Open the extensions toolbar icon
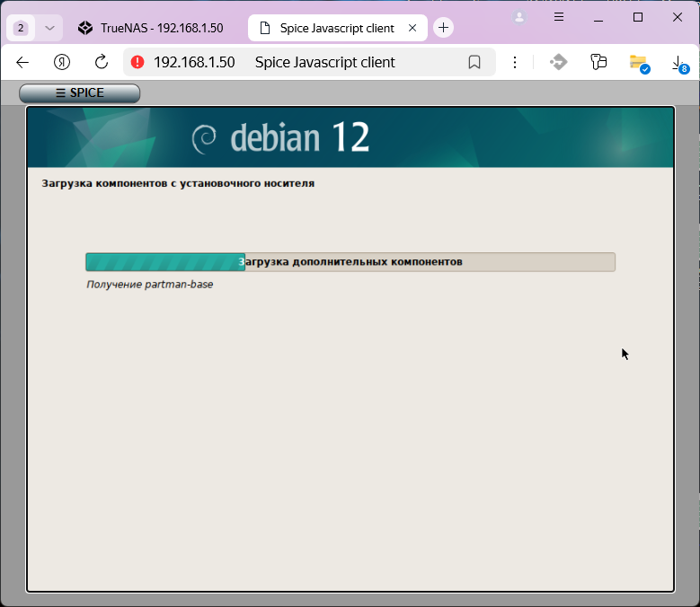 598,62
